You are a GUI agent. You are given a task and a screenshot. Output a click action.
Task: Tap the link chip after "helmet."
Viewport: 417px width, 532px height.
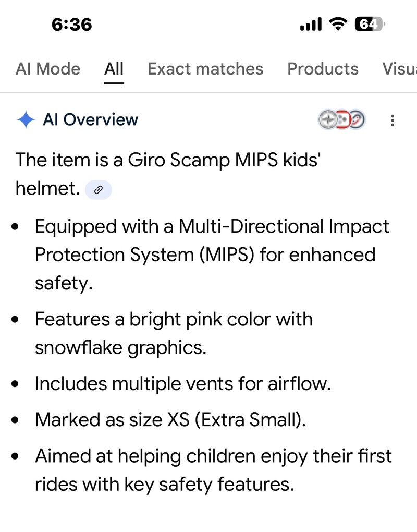99,190
